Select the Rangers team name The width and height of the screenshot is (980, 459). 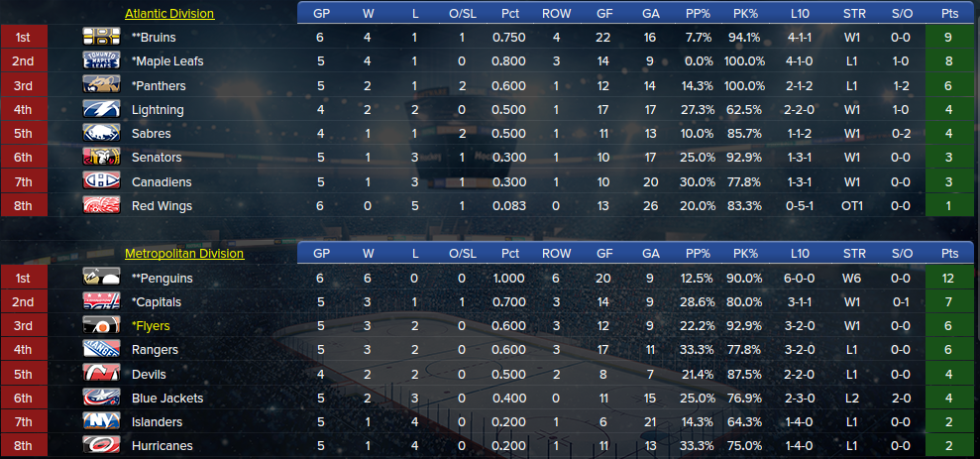[155, 350]
